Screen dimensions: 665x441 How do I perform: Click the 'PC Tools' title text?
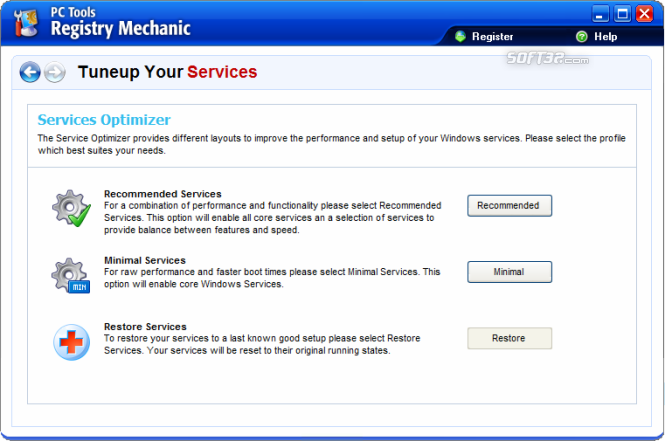[x=73, y=12]
